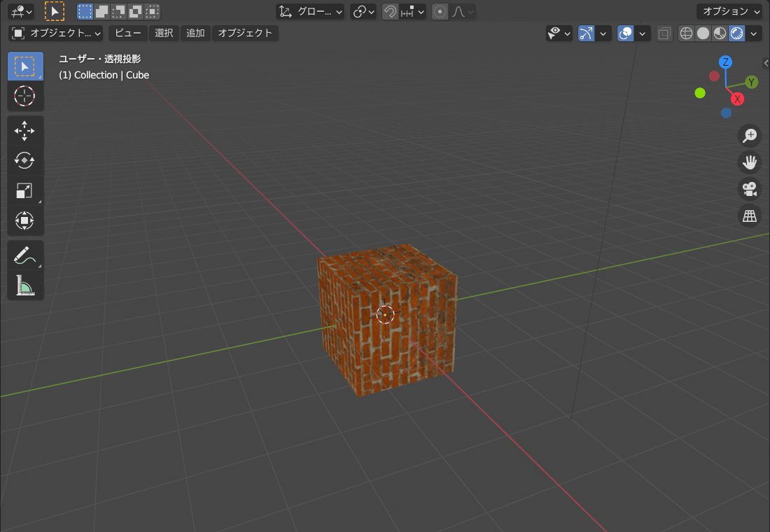770x532 pixels.
Task: Open the 追加 menu
Action: point(195,34)
